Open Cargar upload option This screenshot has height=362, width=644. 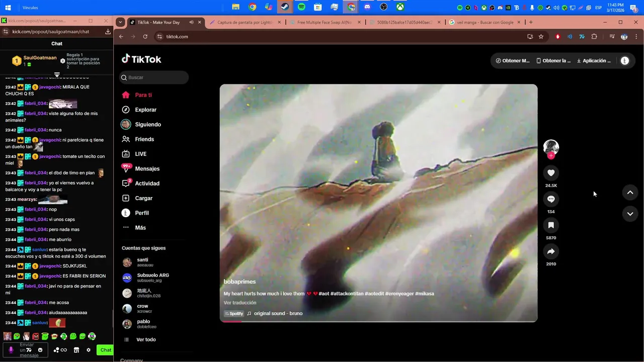coord(137,198)
